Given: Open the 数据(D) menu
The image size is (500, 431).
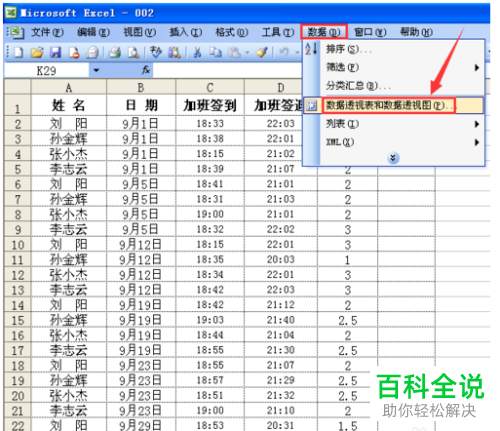Looking at the screenshot, I should coord(324,32).
